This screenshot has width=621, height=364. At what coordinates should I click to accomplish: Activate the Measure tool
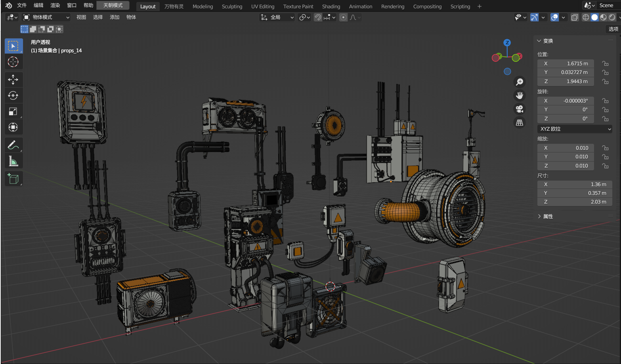tap(13, 161)
